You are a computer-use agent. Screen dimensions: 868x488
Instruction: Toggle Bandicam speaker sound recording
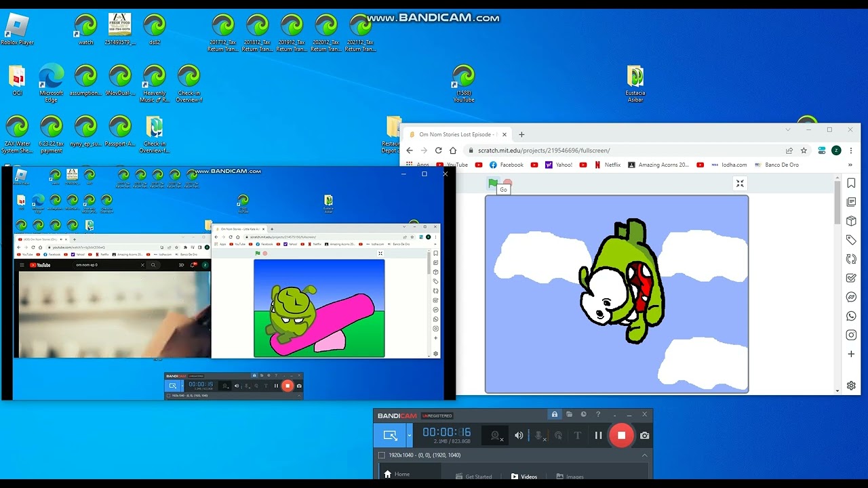(x=519, y=435)
